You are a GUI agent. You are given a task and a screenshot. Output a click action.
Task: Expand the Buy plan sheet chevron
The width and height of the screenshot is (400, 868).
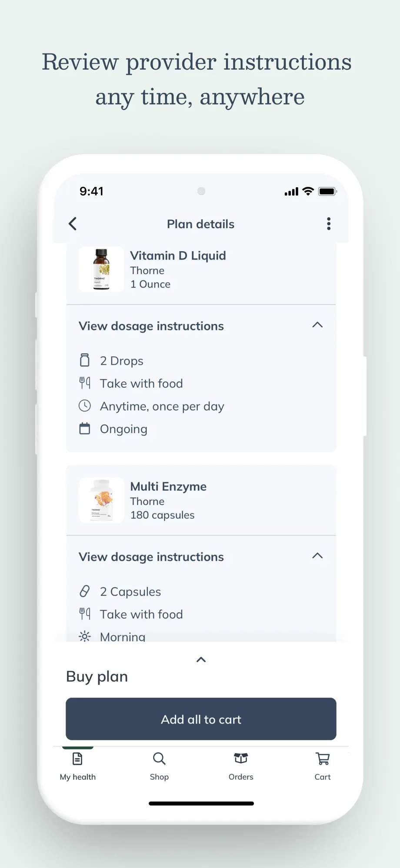(x=201, y=659)
